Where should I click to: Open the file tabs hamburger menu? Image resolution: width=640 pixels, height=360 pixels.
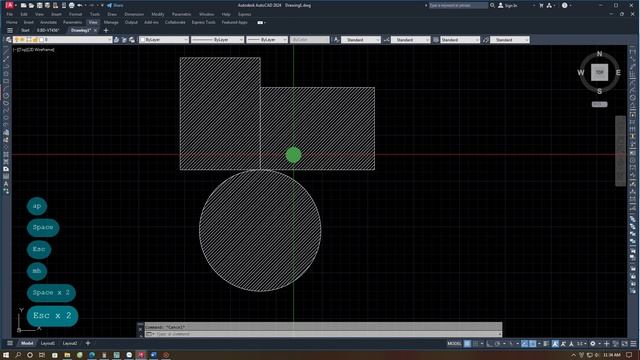coord(10,30)
